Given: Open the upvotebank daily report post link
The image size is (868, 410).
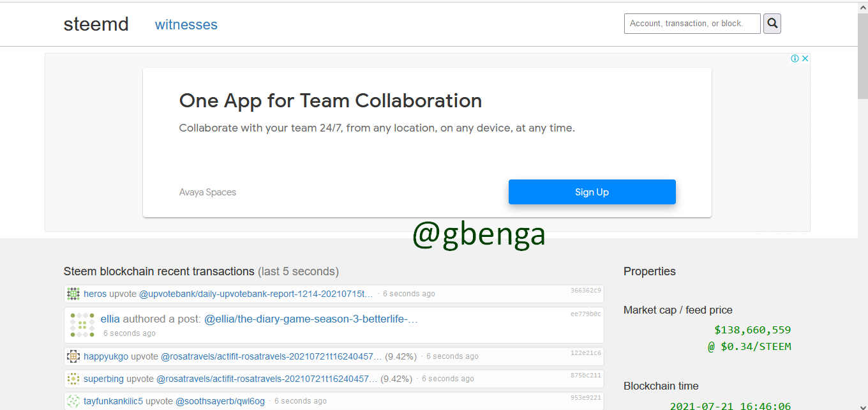Looking at the screenshot, I should [x=256, y=294].
